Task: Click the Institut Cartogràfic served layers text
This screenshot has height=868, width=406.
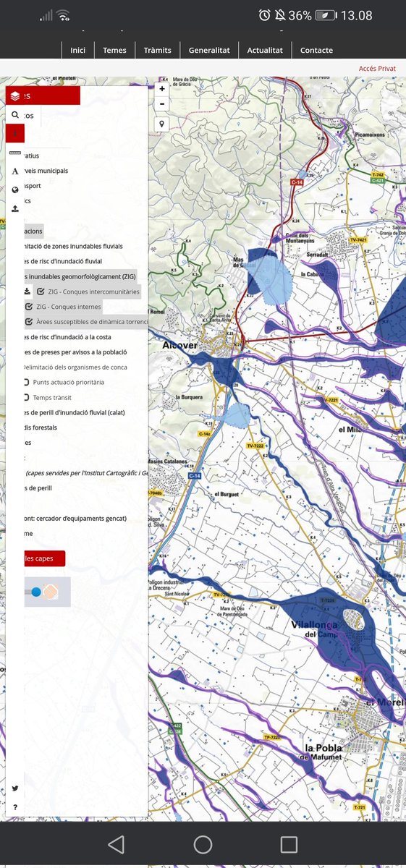Action: 85,473
